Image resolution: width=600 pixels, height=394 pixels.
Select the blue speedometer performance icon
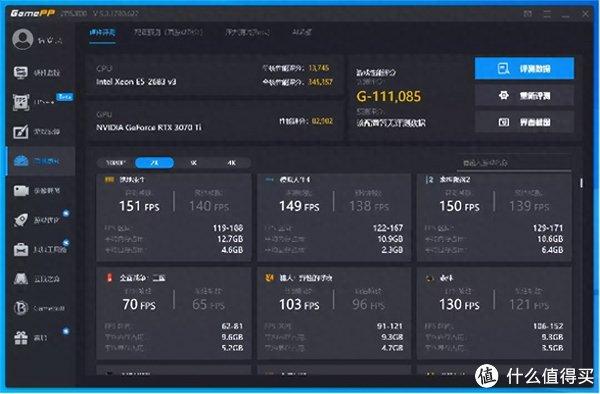[x=21, y=161]
